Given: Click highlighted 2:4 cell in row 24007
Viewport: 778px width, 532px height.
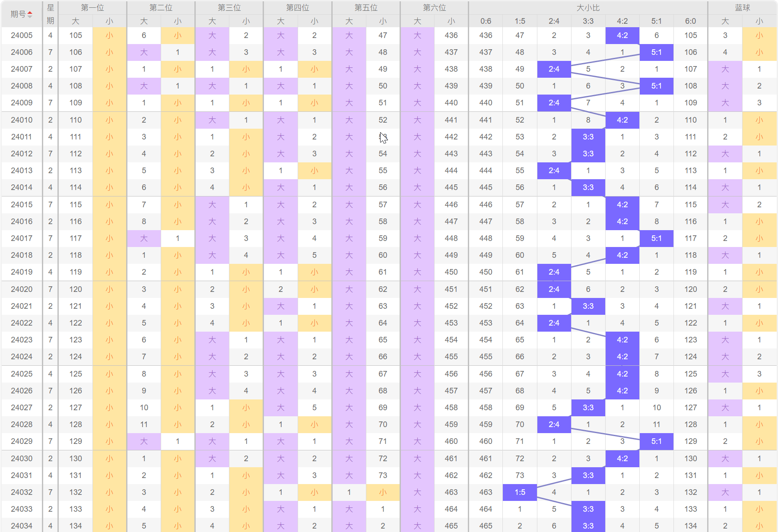Looking at the screenshot, I should [554, 69].
